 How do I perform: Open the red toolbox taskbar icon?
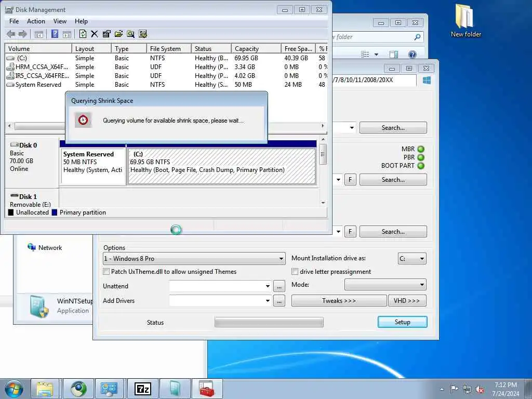tap(207, 389)
